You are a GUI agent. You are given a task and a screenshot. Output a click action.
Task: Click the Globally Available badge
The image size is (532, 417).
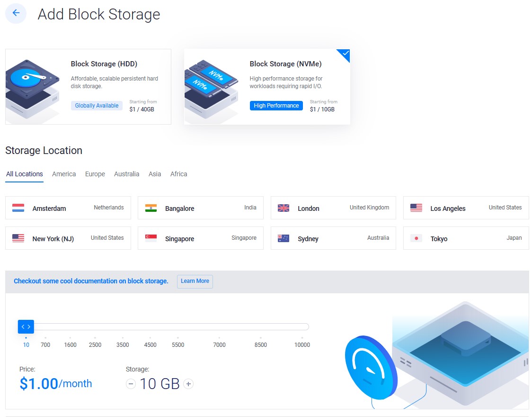click(97, 105)
